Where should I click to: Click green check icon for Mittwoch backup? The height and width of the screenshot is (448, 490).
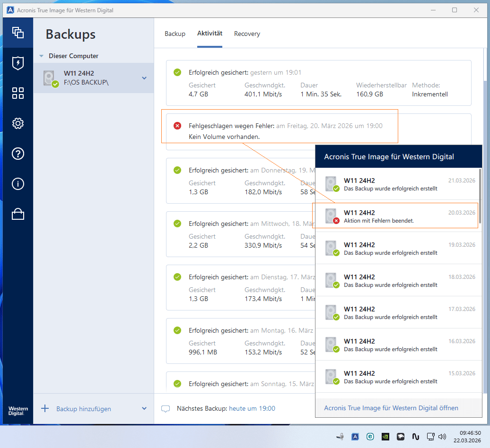[x=177, y=224]
